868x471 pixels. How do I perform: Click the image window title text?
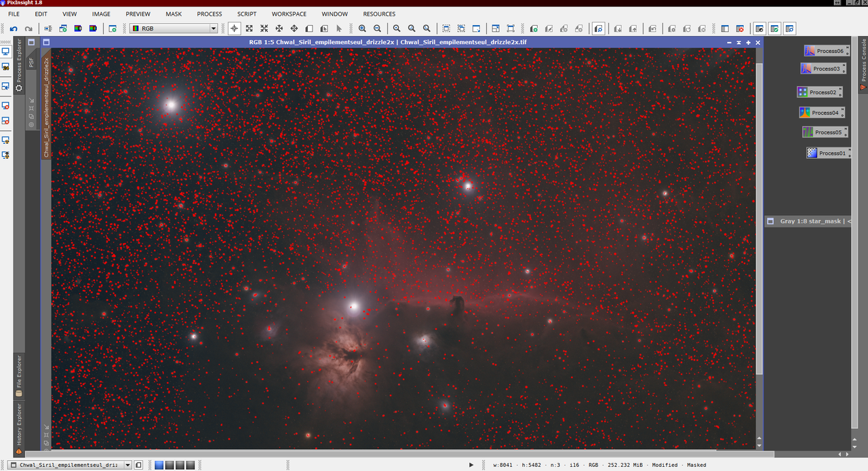(x=388, y=42)
